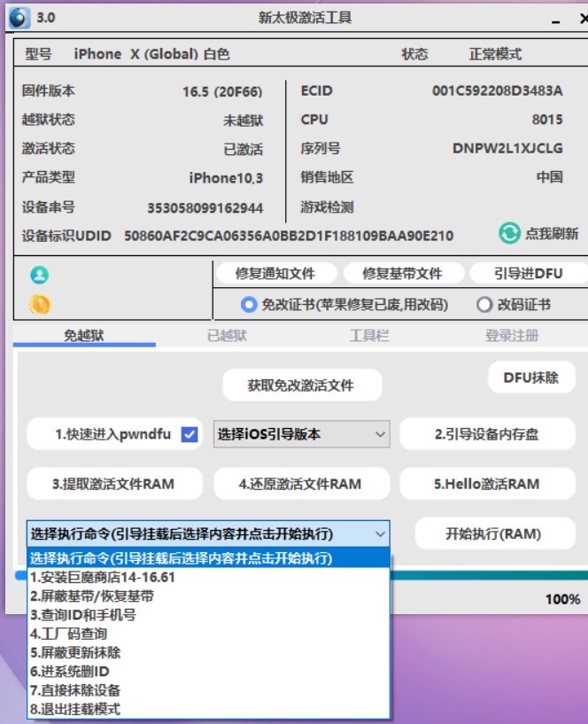The height and width of the screenshot is (724, 588).
Task: Click the 游戏检测 label
Action: point(328,206)
